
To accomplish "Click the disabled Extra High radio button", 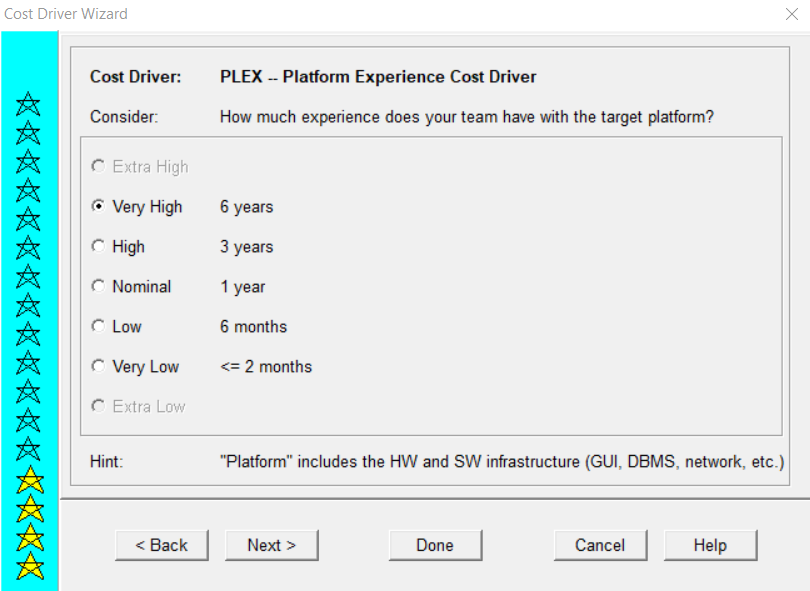I will tap(98, 166).
